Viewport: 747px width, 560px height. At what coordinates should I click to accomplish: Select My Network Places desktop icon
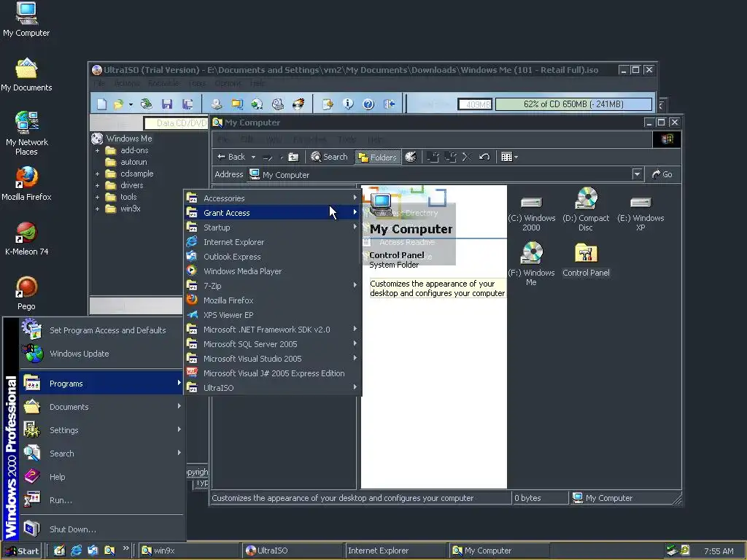pyautogui.click(x=26, y=133)
